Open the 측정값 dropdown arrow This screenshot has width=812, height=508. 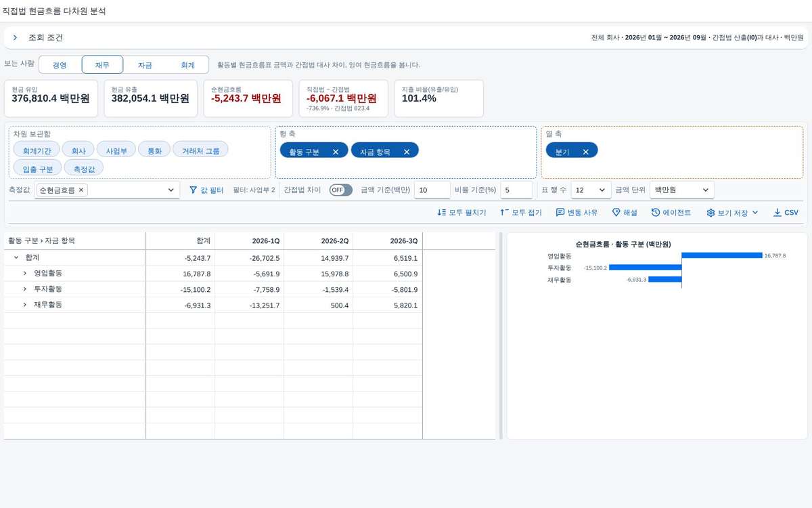[171, 190]
